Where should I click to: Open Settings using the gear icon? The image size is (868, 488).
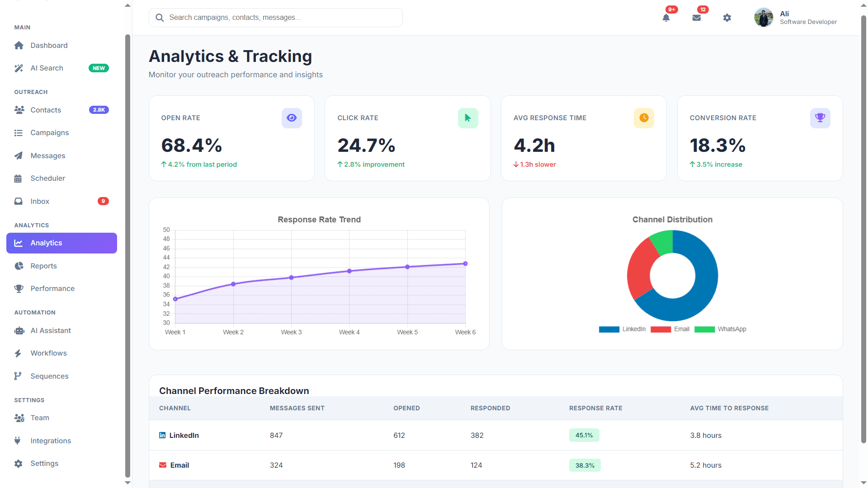727,18
